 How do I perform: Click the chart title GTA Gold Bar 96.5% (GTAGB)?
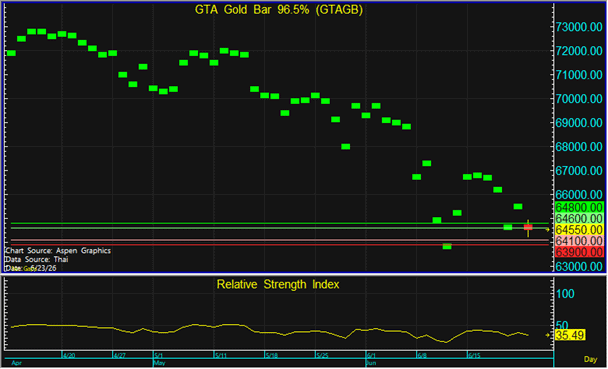coord(278,10)
